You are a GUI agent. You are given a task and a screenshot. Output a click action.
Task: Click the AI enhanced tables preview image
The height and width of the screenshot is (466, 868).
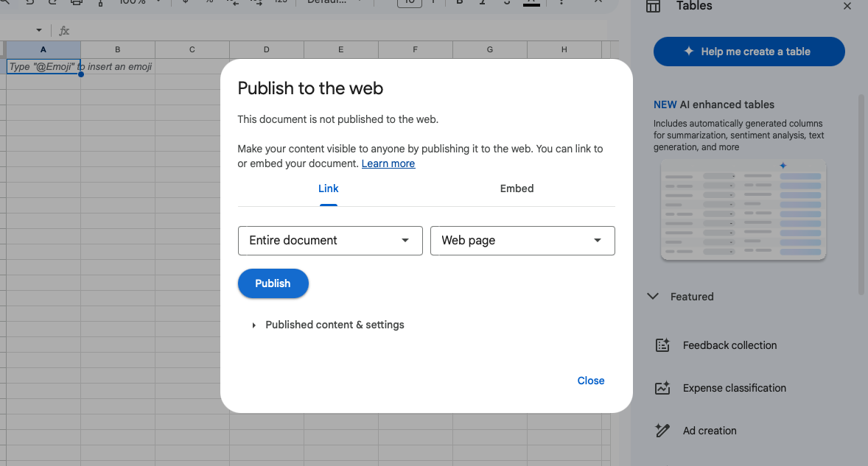click(743, 210)
